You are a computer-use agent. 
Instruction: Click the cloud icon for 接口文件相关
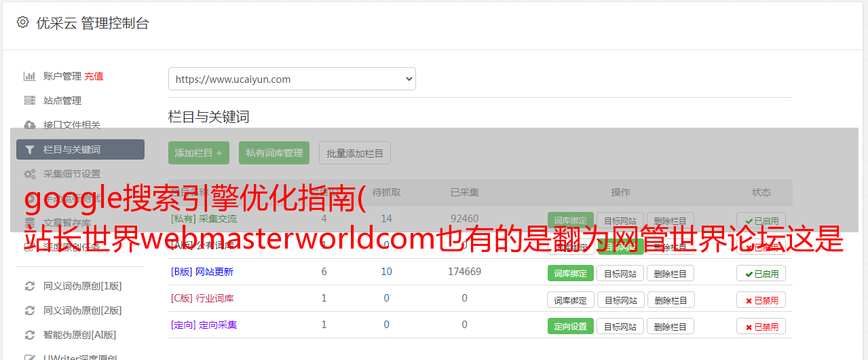point(29,125)
